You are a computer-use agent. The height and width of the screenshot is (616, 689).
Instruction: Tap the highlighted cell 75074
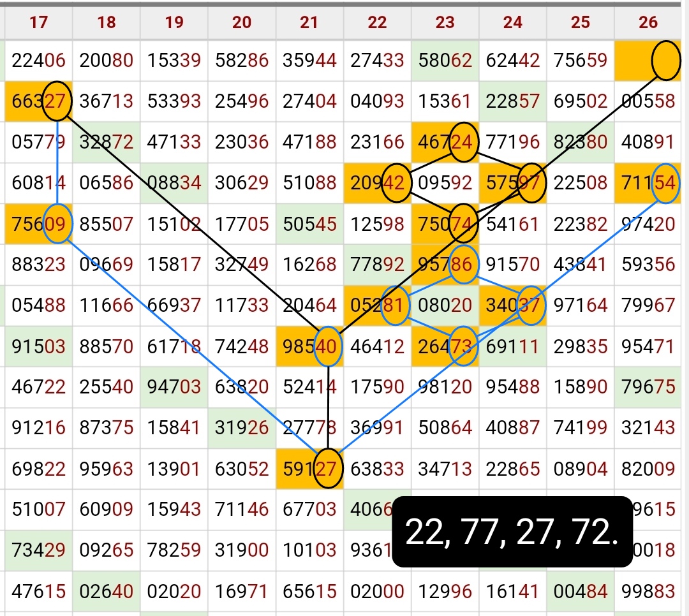[x=445, y=224]
